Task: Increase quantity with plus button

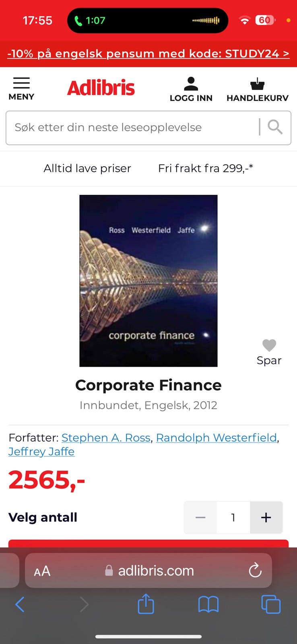Action: point(266,517)
